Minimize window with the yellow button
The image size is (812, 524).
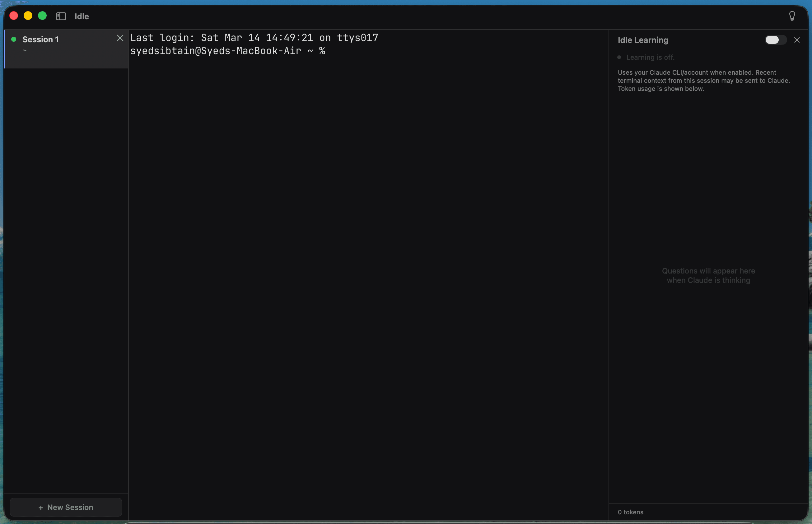28,16
